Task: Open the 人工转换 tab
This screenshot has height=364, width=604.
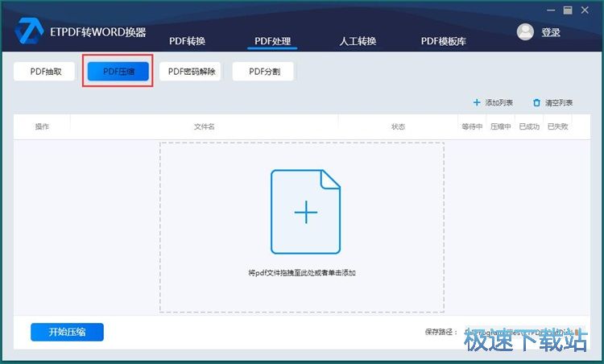Action: (x=358, y=41)
